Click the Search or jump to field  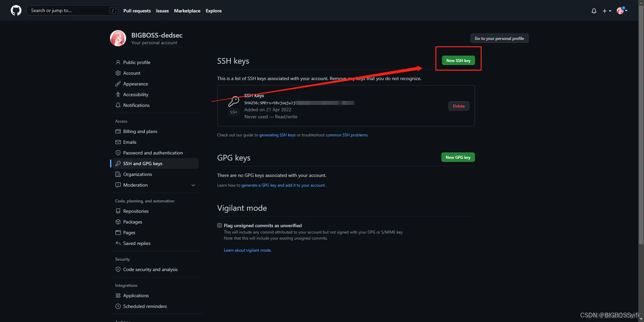pos(72,10)
